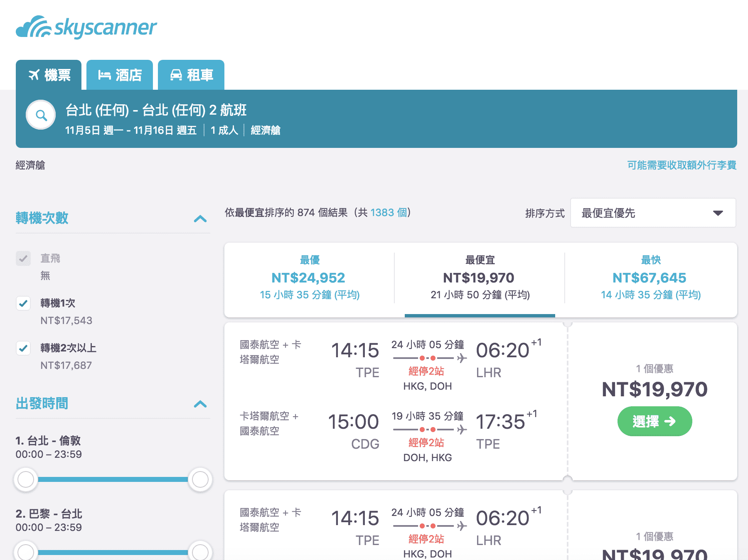Uncheck the 轉機1次 checkbox
The width and height of the screenshot is (748, 560).
click(x=23, y=303)
